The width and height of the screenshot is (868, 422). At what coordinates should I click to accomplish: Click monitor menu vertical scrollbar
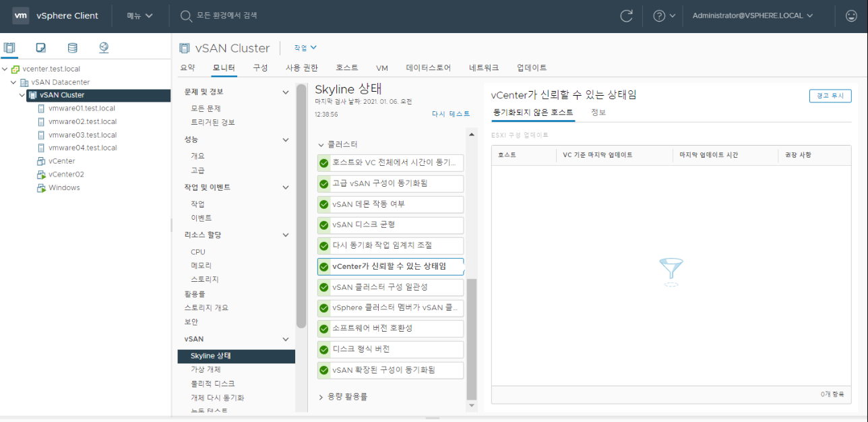(301, 206)
